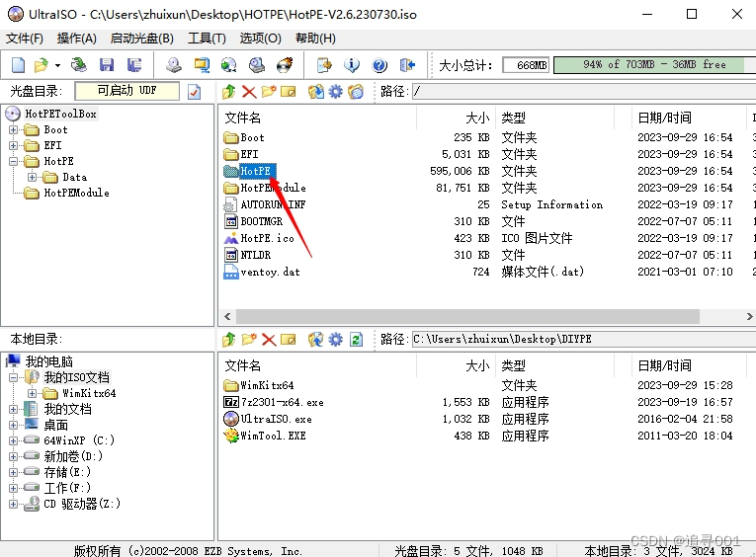Click the disc path input field
Viewport: 756px width, 557px height.
[x=584, y=91]
